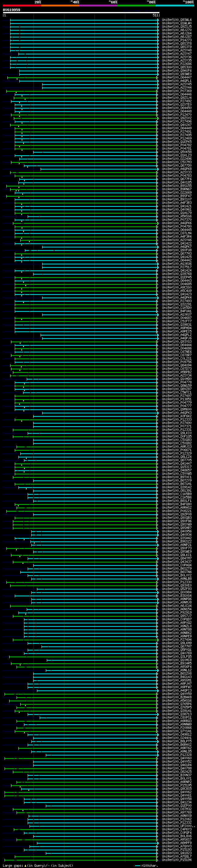Click label UniRef100_Q10HD0

(x=176, y=379)
